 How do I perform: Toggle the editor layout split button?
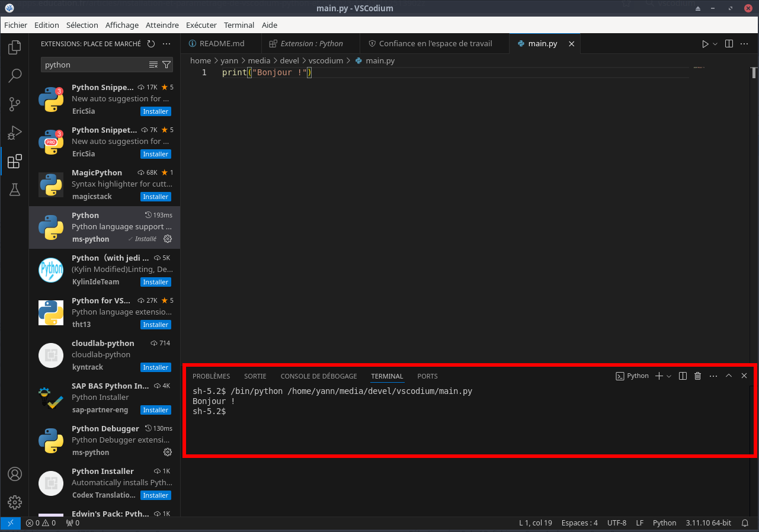click(729, 44)
